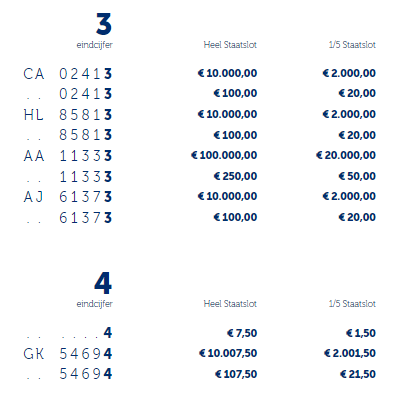This screenshot has width=396, height=405.
Task: Click the € 21,50 prize amount
Action: coord(358,374)
